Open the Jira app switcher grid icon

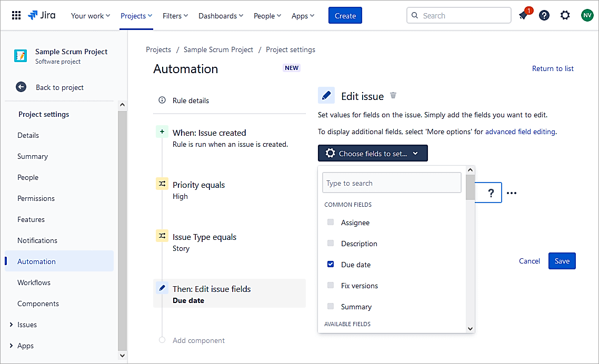click(16, 16)
